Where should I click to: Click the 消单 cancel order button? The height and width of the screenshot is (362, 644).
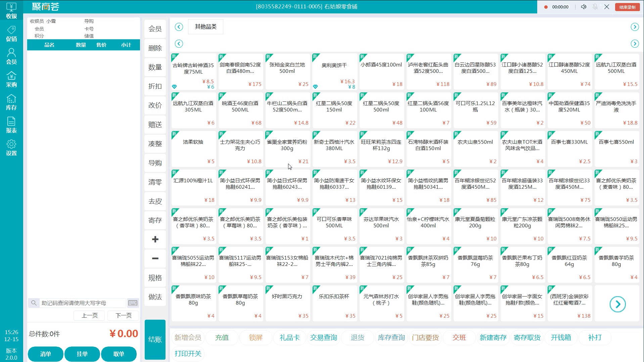[46, 354]
